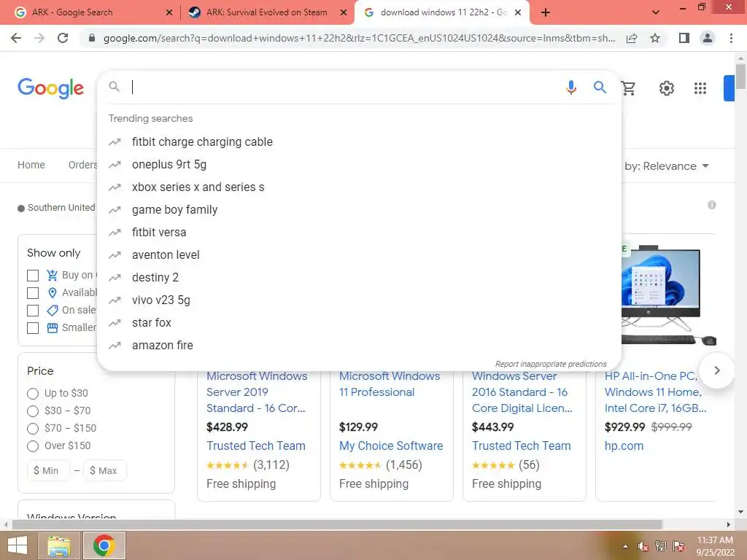This screenshot has height=560, width=747.
Task: Show hidden tray icons arrow
Action: (x=625, y=547)
